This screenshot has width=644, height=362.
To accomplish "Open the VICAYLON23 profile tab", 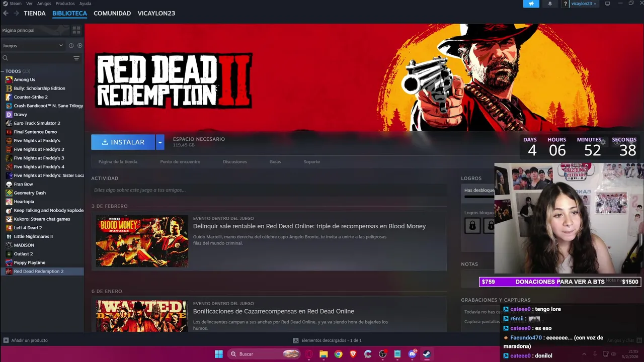I will 156,13.
